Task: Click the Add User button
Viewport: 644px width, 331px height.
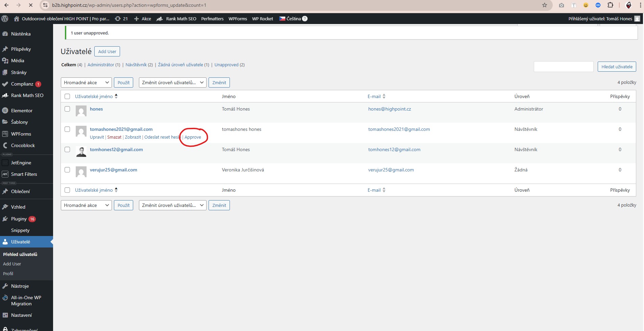Action: [107, 51]
